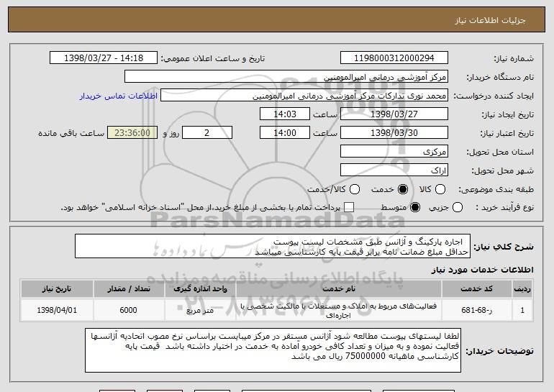The image size is (554, 392).
Task: Click the announcement date field 1398/03/27 - 14:18
Action: 104,58
